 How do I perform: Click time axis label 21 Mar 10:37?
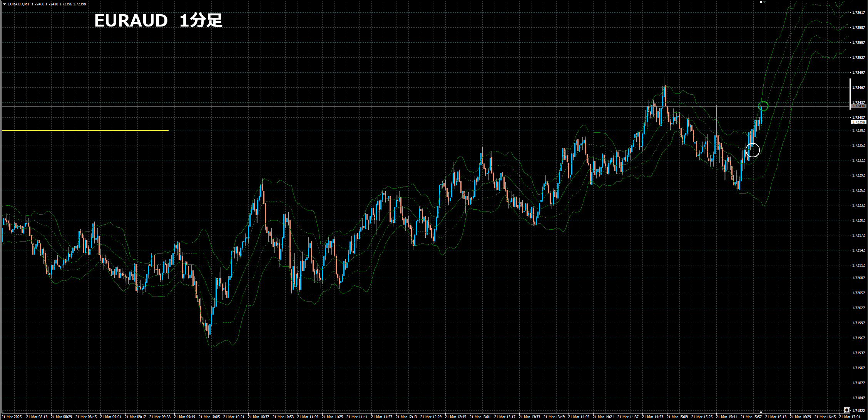click(259, 417)
